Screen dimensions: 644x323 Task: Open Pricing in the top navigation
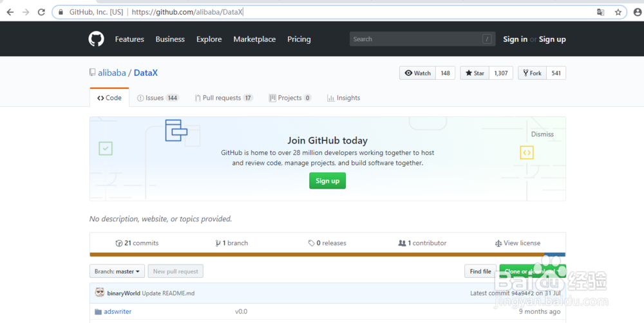299,39
